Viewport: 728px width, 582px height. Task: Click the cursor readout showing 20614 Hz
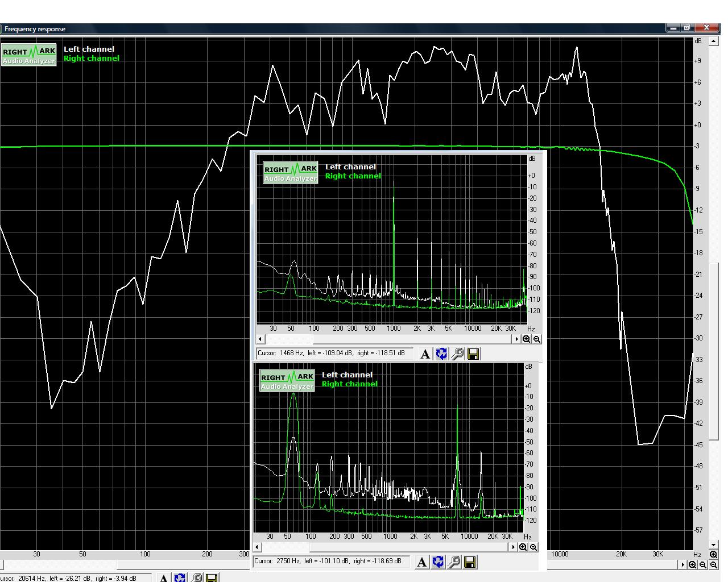click(x=76, y=578)
